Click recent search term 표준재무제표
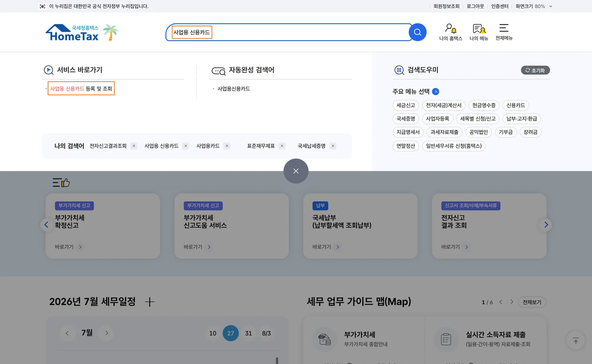592x364 pixels. [261, 146]
